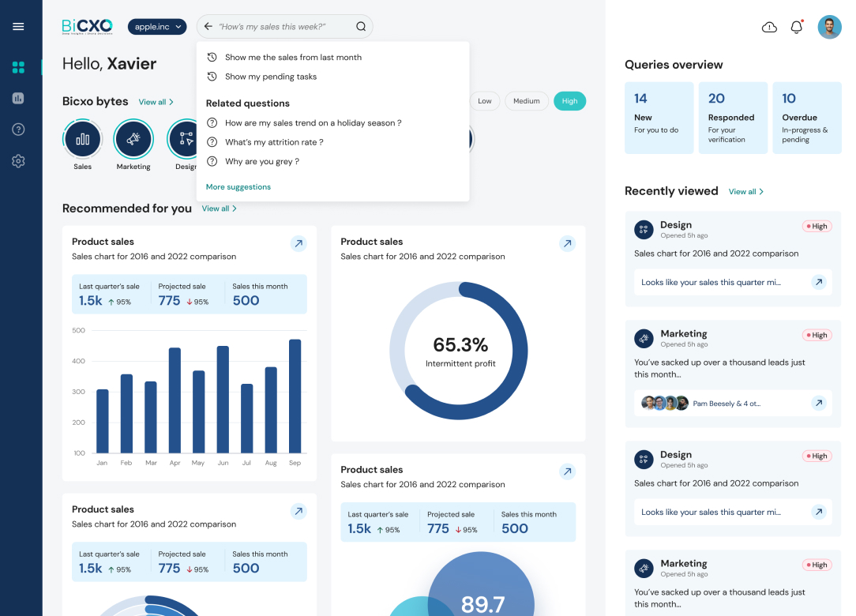This screenshot has height=616, width=856.
Task: Open the settings gear in sidebar
Action: coord(18,161)
